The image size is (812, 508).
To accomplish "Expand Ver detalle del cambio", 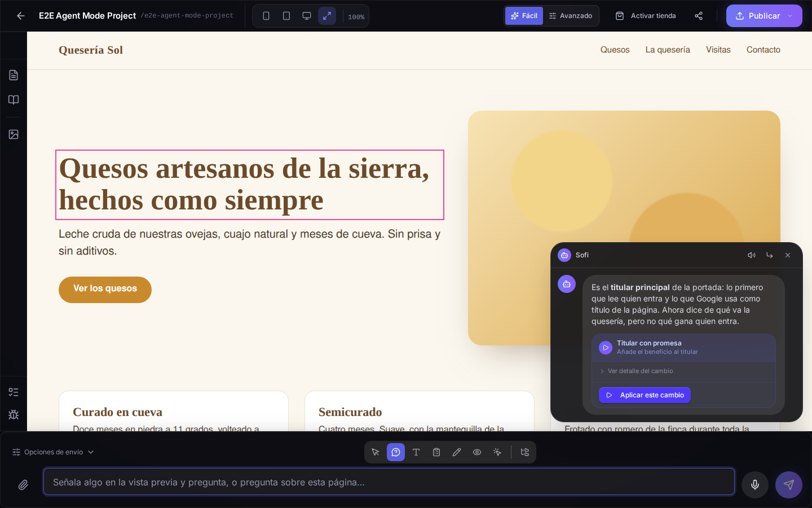I will (636, 371).
